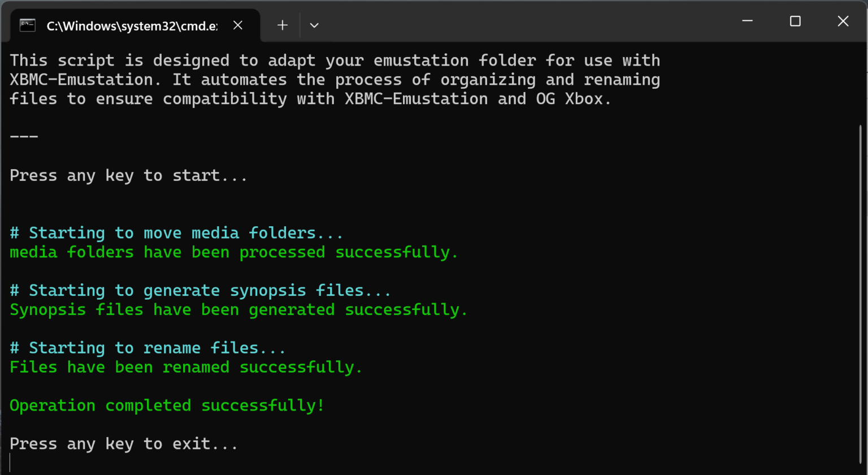
Task: Click the "Press any key to exit..." line
Action: click(x=124, y=444)
